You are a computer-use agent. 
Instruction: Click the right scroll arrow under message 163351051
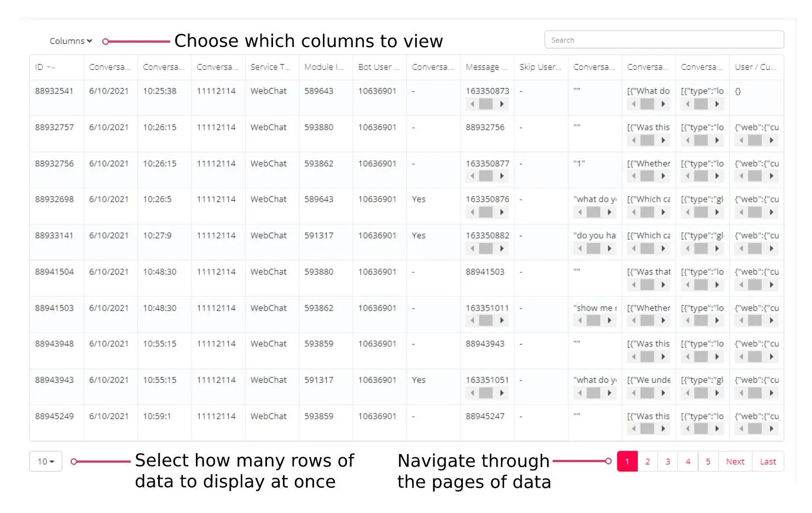click(501, 393)
